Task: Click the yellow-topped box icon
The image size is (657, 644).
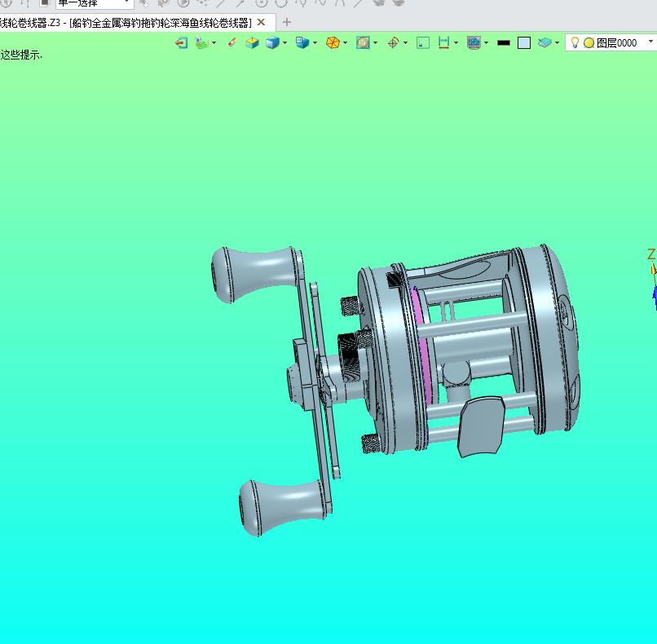Action: click(252, 42)
